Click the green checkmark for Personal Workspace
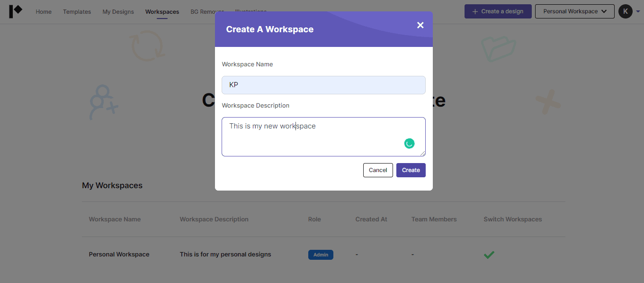 click(x=489, y=255)
